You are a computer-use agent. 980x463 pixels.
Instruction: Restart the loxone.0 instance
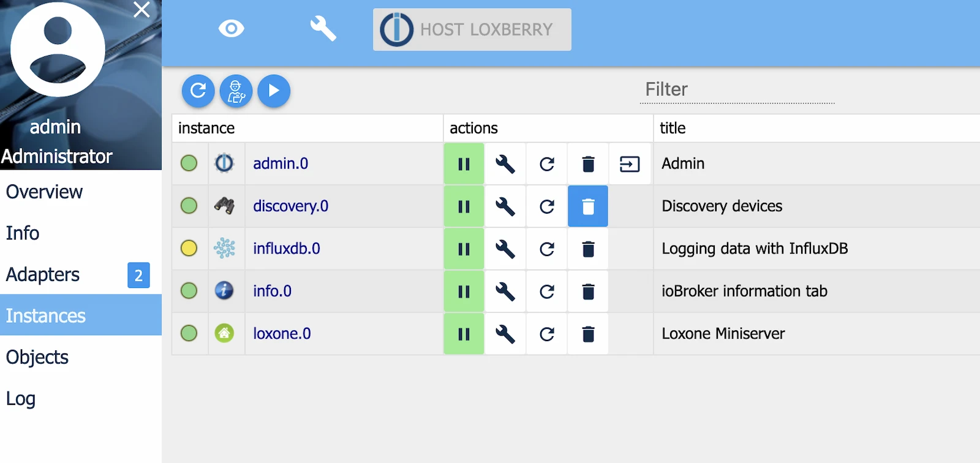point(547,334)
